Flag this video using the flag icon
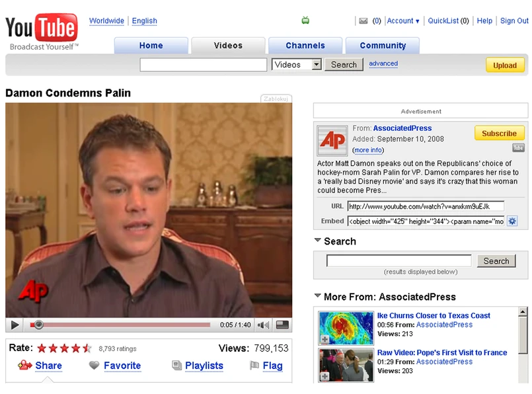The height and width of the screenshot is (394, 532). coord(254,366)
